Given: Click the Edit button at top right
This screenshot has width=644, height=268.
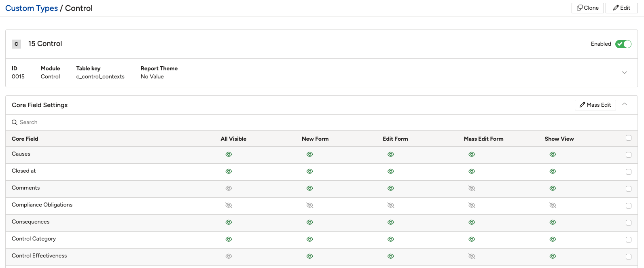Looking at the screenshot, I should 622,8.
